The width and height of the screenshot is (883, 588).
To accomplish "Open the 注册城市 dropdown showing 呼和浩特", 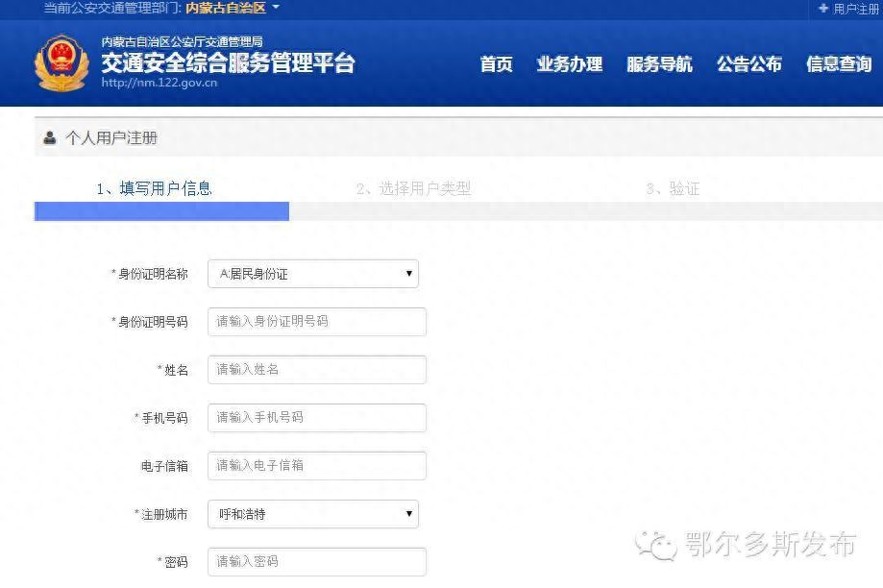I will point(313,514).
